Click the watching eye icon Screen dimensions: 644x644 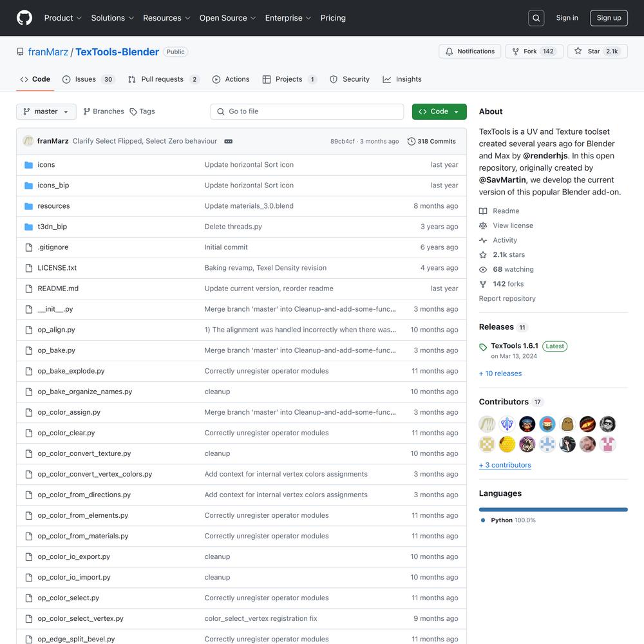click(x=483, y=269)
